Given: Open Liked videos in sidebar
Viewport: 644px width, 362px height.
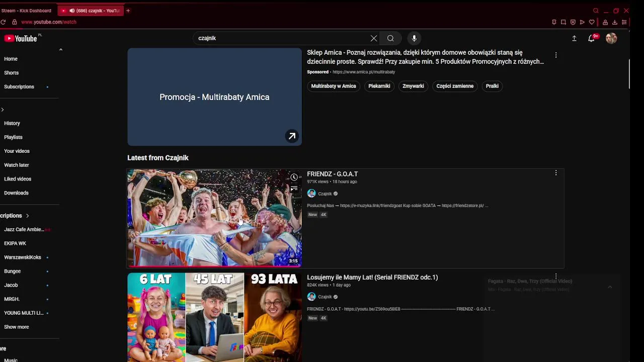Looking at the screenshot, I should (x=18, y=179).
